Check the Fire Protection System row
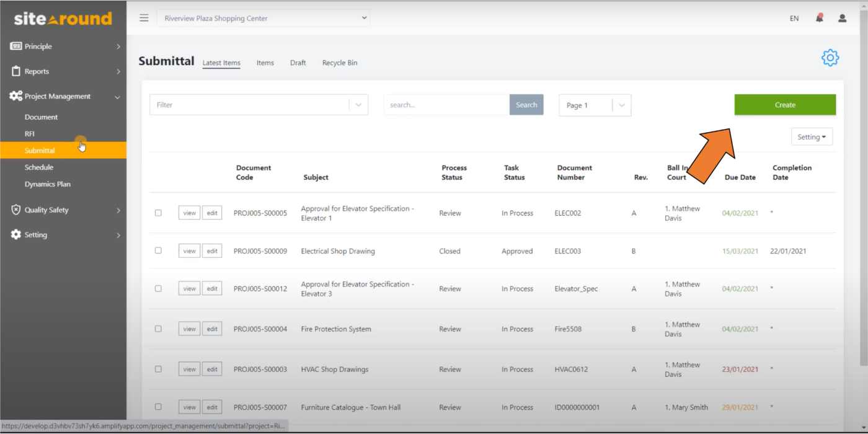The height and width of the screenshot is (434, 868). pos(158,329)
